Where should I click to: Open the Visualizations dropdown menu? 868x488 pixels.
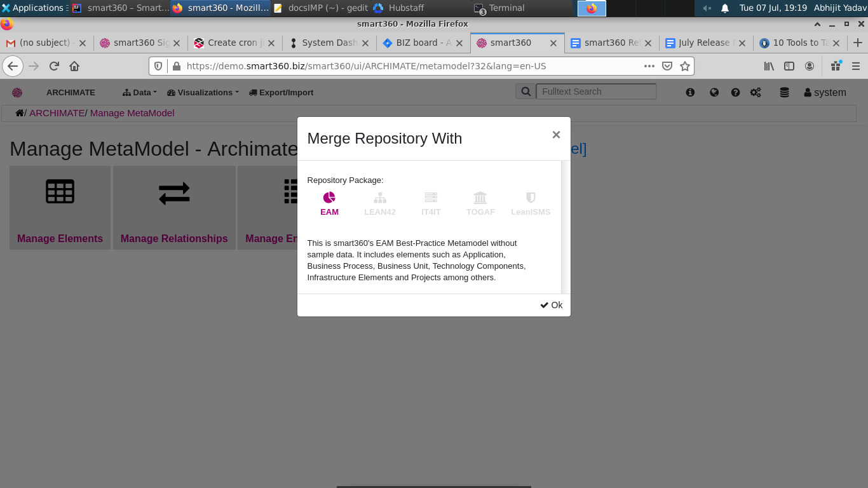tap(203, 93)
